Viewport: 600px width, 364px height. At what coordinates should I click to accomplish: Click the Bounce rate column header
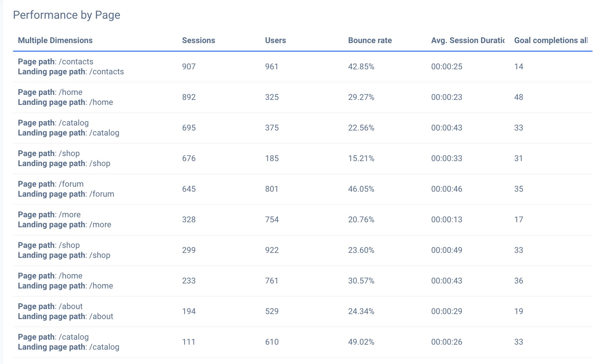tap(370, 40)
